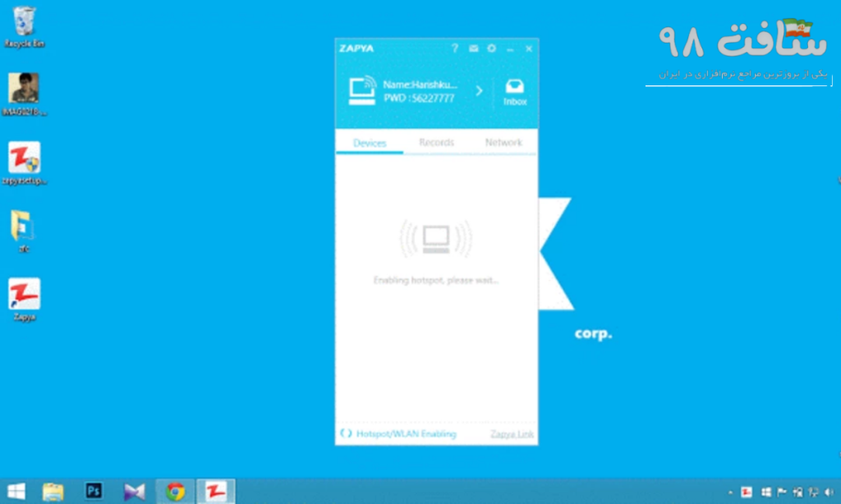Screen dimensions: 841x504
Task: Open Zapya desktop shortcut icon
Action: pyautogui.click(x=24, y=295)
